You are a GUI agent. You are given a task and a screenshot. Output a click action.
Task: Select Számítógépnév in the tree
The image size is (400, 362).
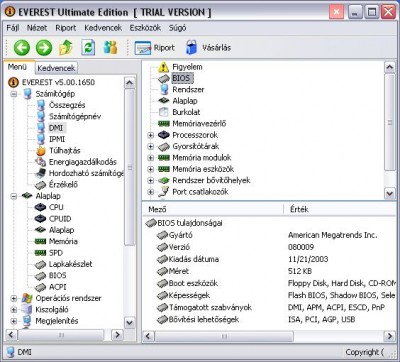point(75,116)
